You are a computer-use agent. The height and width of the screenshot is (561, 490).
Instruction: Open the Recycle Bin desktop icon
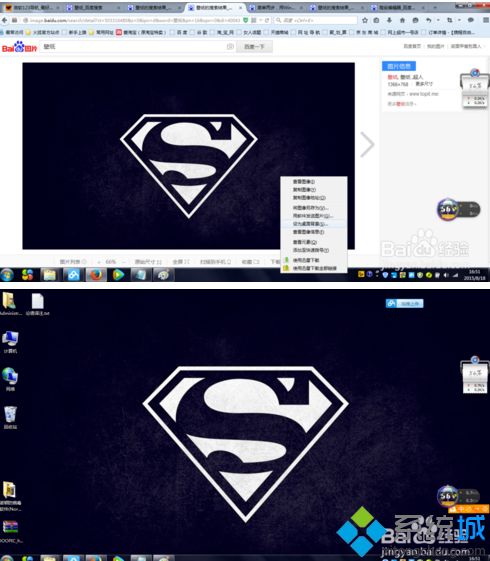coord(10,417)
